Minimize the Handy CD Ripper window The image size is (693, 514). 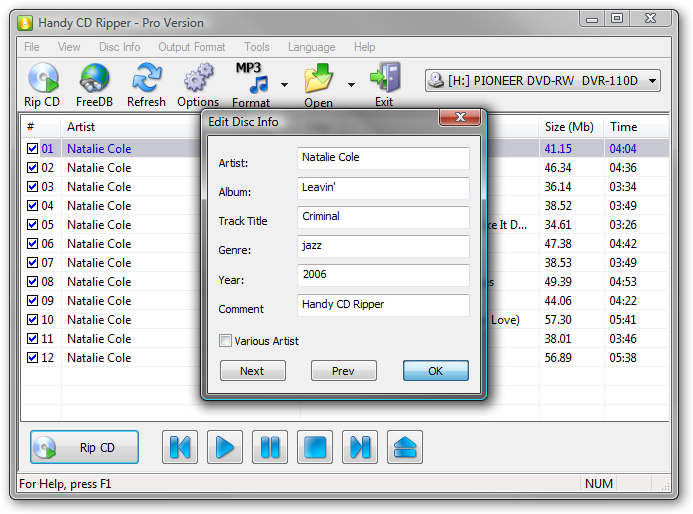click(x=592, y=18)
